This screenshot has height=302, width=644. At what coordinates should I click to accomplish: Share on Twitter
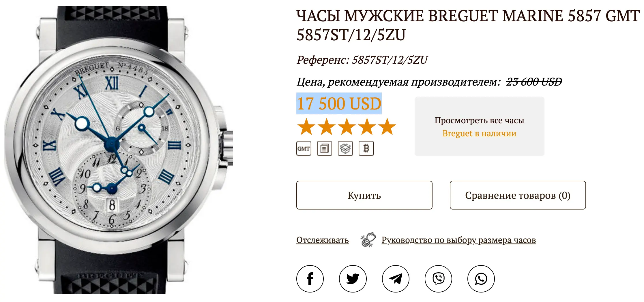coord(353,279)
